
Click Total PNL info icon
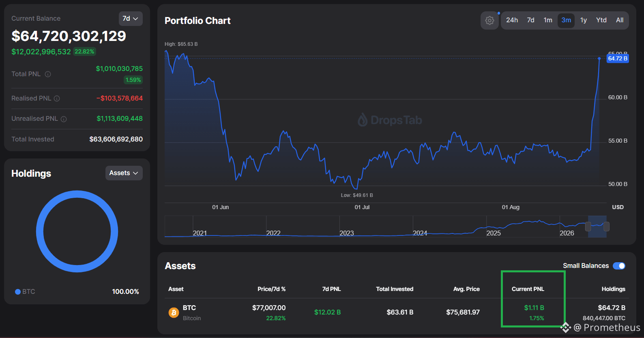coord(48,74)
